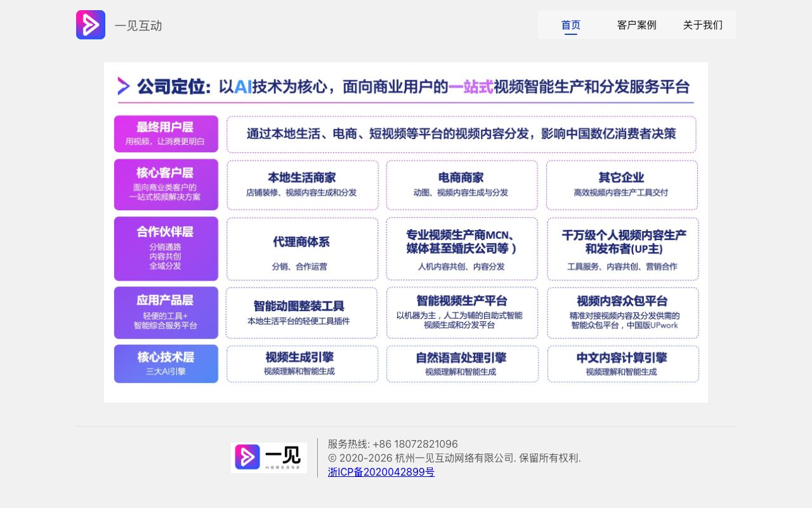Click the 合作伙伴层 block
The height and width of the screenshot is (508, 812).
coord(166,248)
